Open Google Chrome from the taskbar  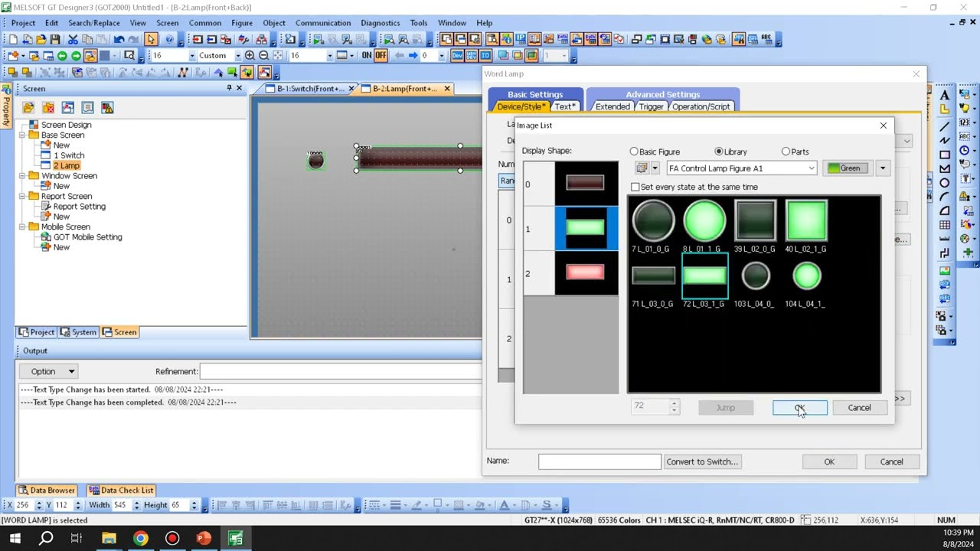pos(140,538)
